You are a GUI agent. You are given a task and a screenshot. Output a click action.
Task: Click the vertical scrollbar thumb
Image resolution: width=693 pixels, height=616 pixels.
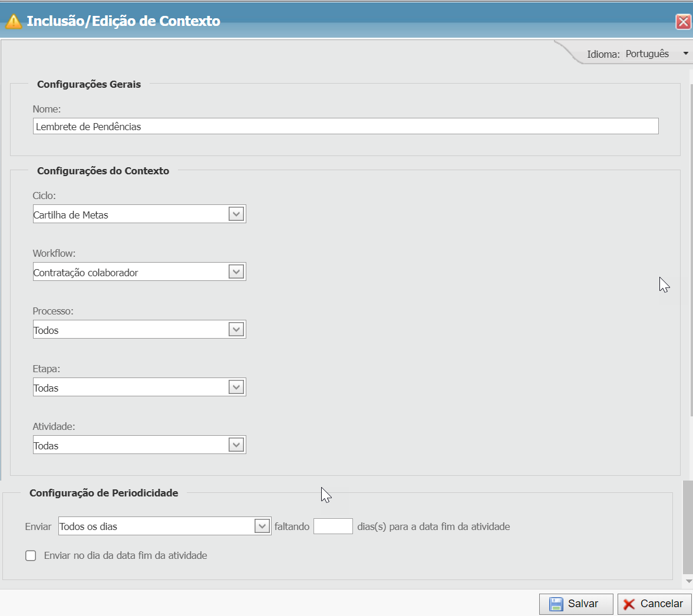click(x=688, y=528)
